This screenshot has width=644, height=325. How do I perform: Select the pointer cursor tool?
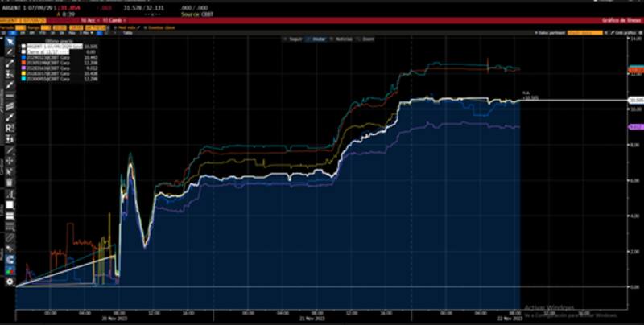click(10, 42)
